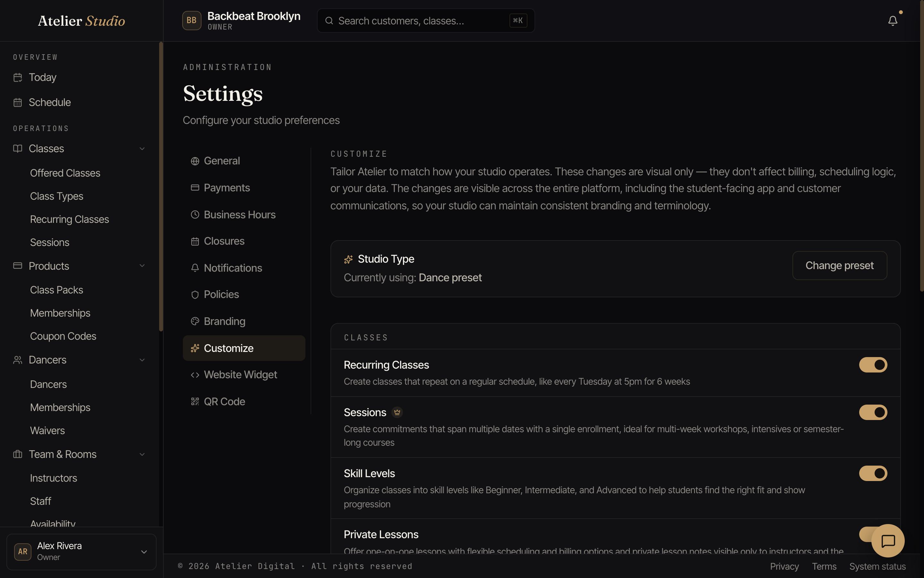Viewport: 924px width, 578px height.
Task: Click the Schedule calendar icon
Action: coord(18,102)
